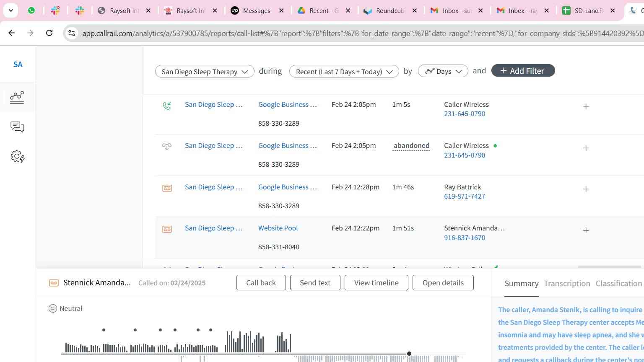The width and height of the screenshot is (644, 362).
Task: Close the Messages tab
Action: (281, 10)
